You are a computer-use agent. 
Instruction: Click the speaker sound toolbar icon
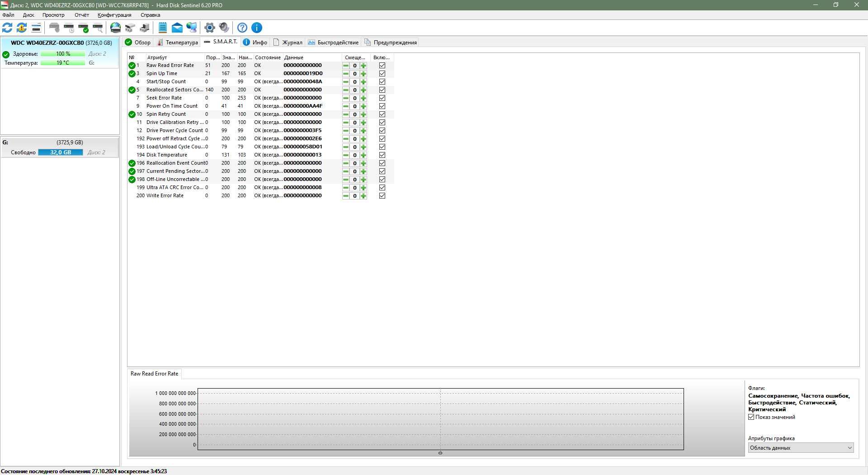[224, 28]
